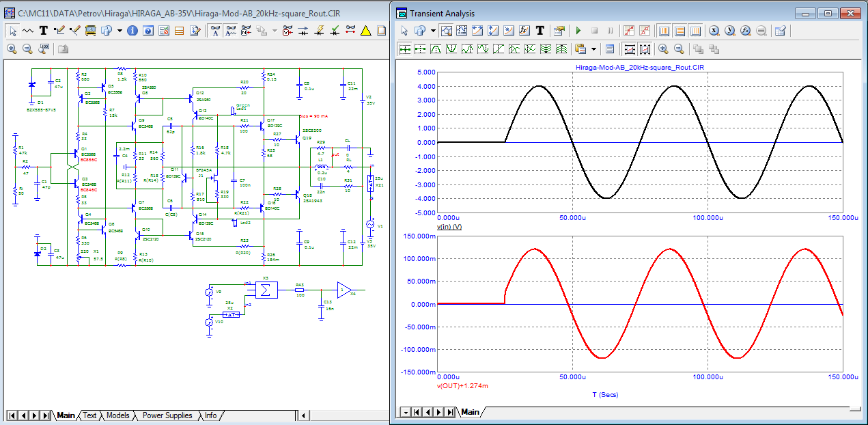
Task: Toggle the node voltages display button
Action: (286, 31)
